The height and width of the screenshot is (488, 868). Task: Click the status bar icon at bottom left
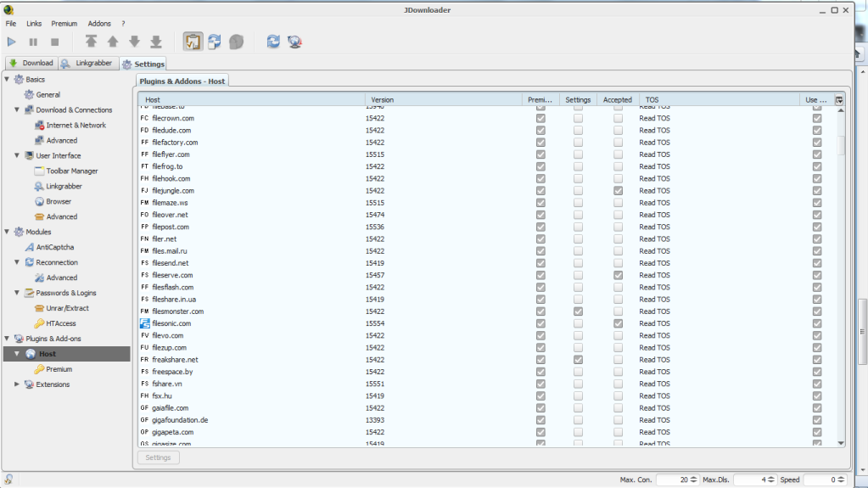[x=8, y=480]
